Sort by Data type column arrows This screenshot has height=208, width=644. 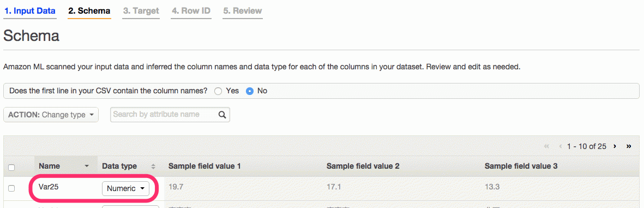coord(153,167)
